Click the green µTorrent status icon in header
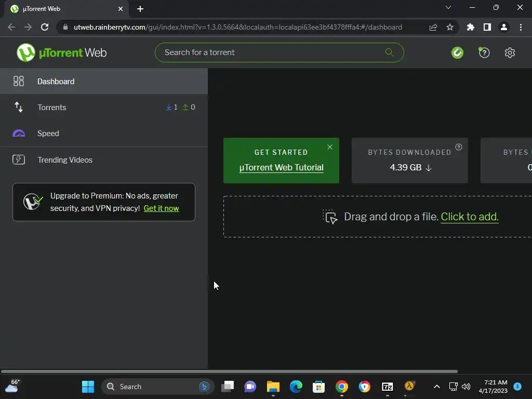Viewport: 532px width, 399px height. [x=457, y=52]
